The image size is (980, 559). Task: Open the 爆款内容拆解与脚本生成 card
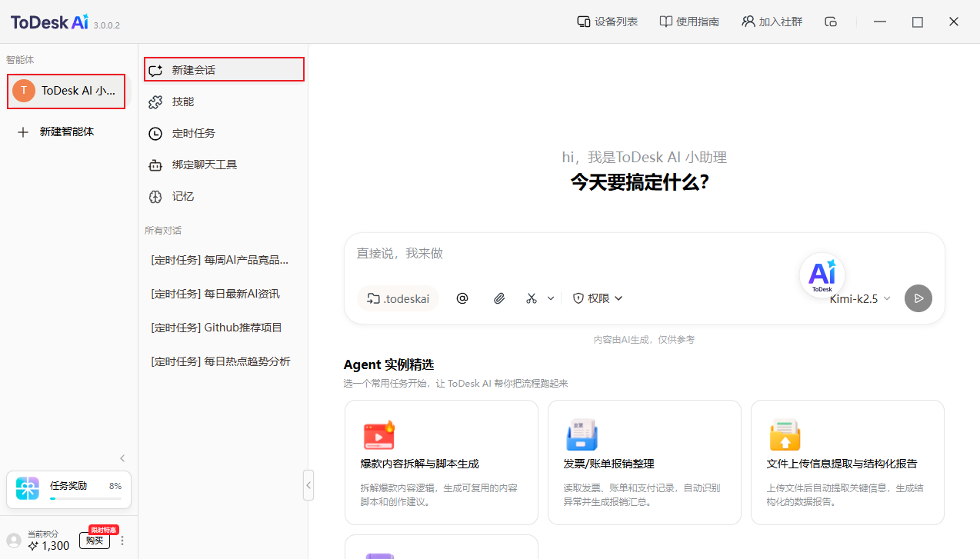point(442,462)
